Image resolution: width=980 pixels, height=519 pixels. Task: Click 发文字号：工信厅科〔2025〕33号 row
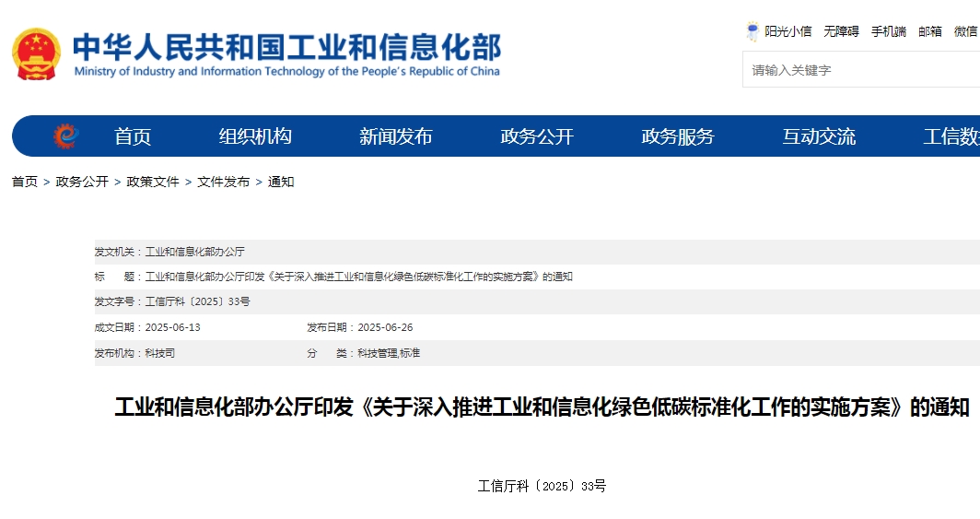click(x=537, y=301)
